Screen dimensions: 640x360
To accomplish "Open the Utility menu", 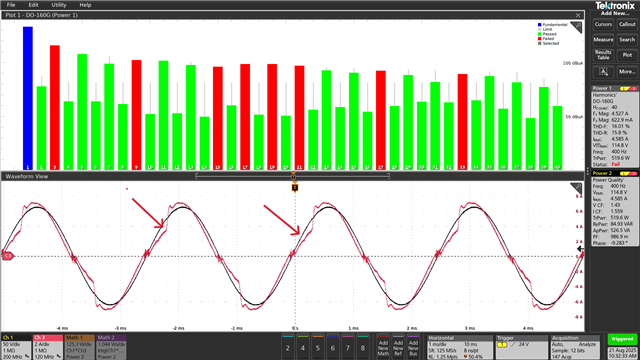I will 58,5.
